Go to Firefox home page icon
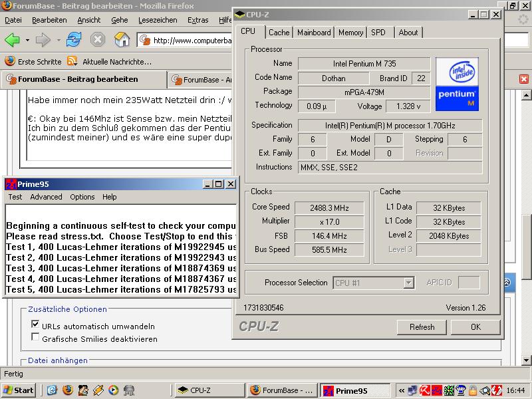Image resolution: width=532 pixels, height=399 pixels. (122, 39)
